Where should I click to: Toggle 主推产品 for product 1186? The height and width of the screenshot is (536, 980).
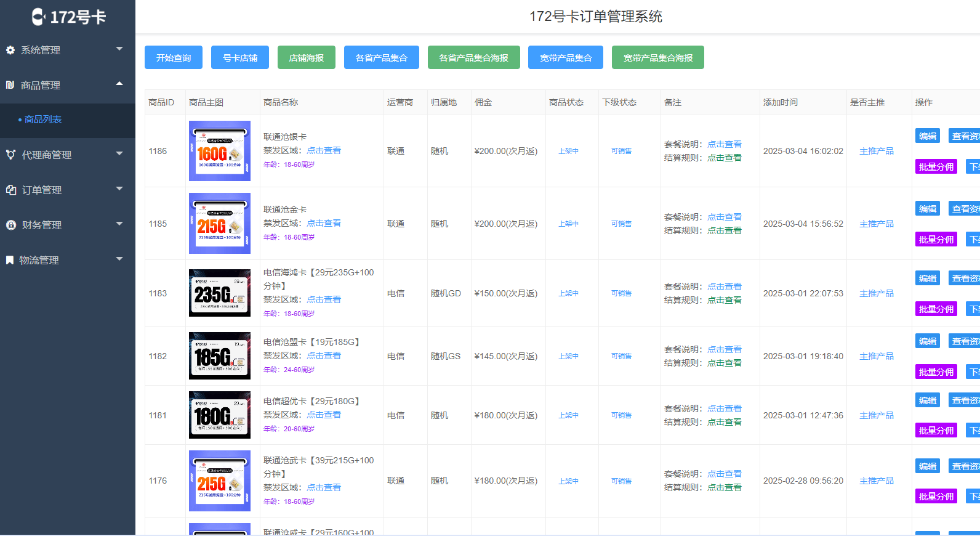tap(877, 151)
